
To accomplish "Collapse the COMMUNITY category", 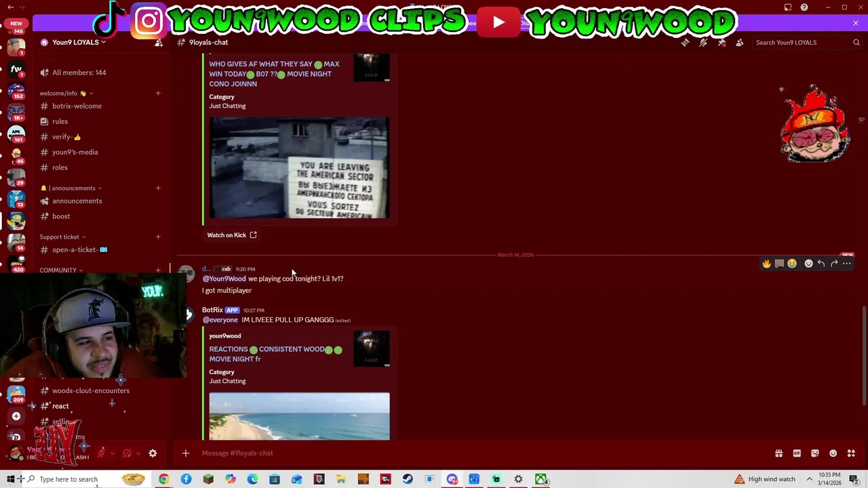I will (x=61, y=270).
